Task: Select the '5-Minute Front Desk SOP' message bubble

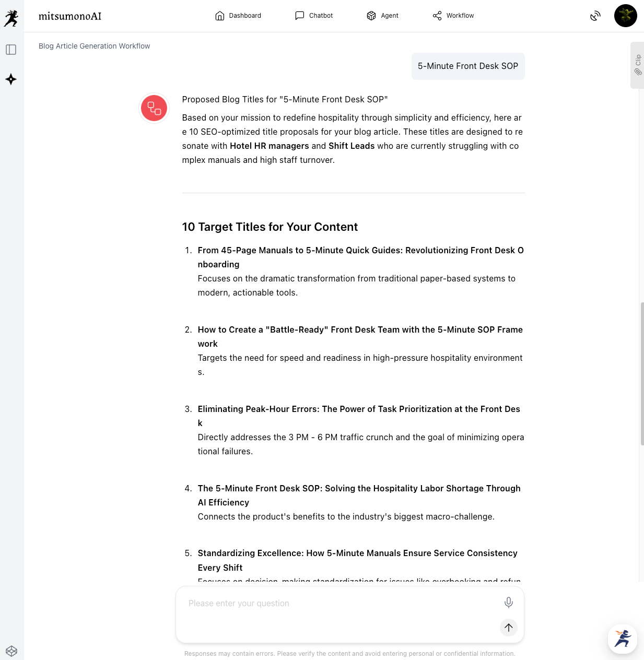Action: pos(467,66)
